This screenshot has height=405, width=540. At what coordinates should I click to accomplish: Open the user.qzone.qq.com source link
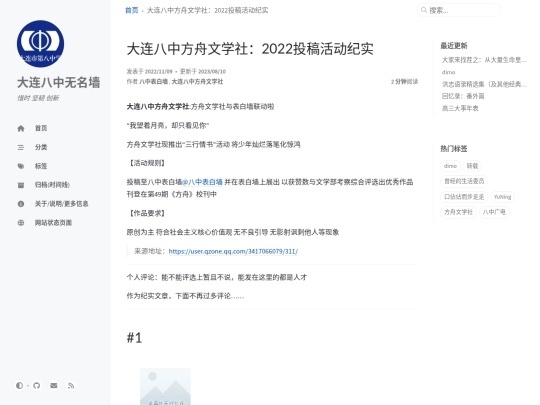click(233, 251)
